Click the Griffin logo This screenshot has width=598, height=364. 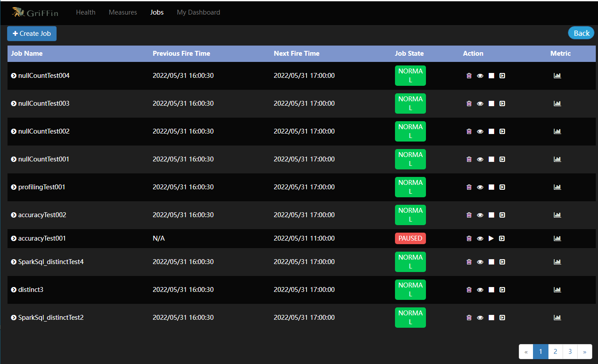pos(35,12)
